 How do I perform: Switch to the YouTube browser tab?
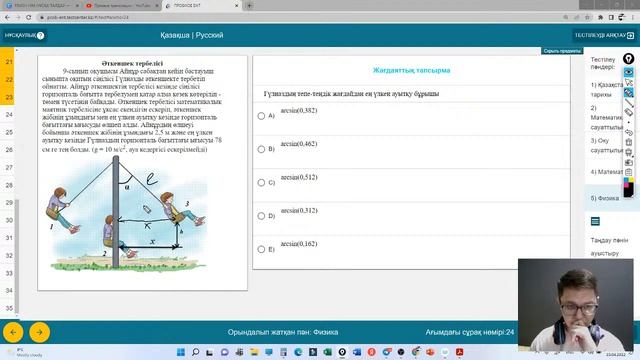[x=121, y=6]
